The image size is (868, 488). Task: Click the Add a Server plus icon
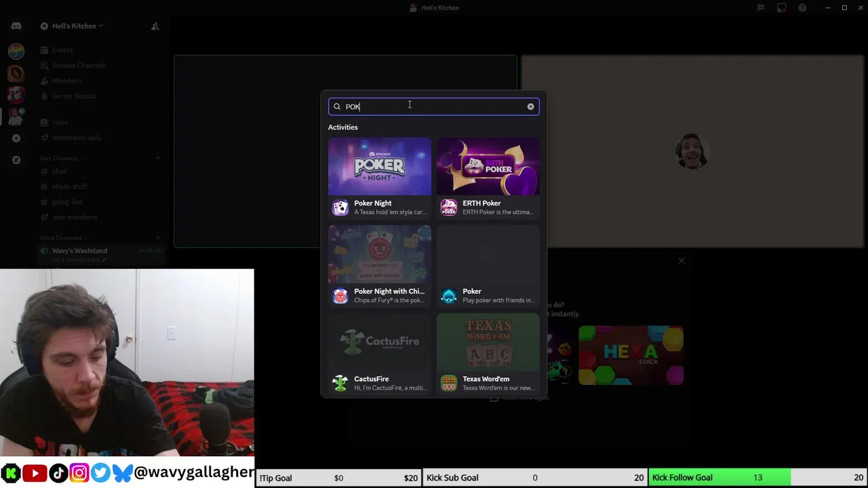(x=16, y=138)
